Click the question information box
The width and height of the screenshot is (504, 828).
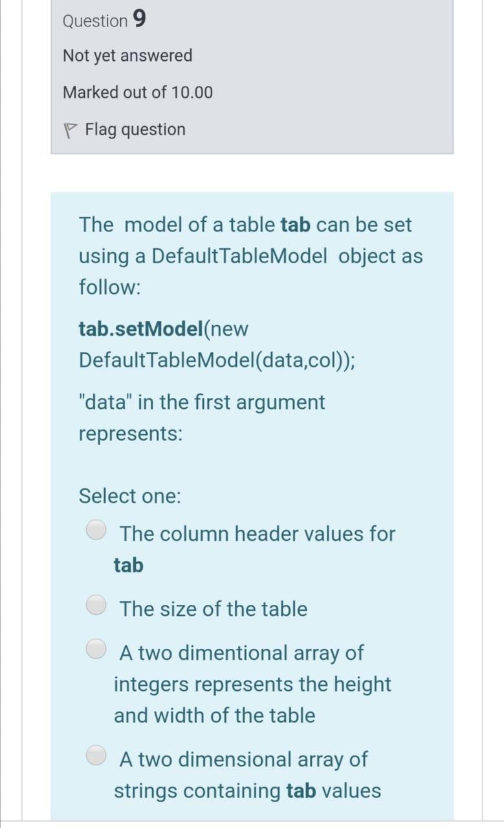pos(252,78)
